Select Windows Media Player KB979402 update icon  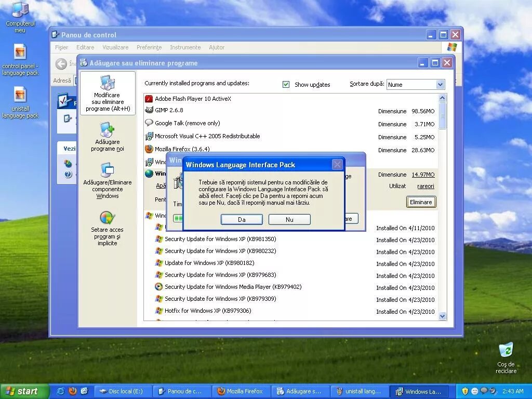tap(159, 287)
